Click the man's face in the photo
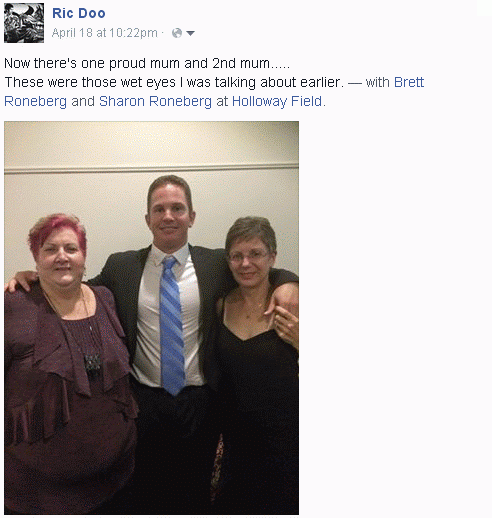492x518 pixels. pos(169,213)
